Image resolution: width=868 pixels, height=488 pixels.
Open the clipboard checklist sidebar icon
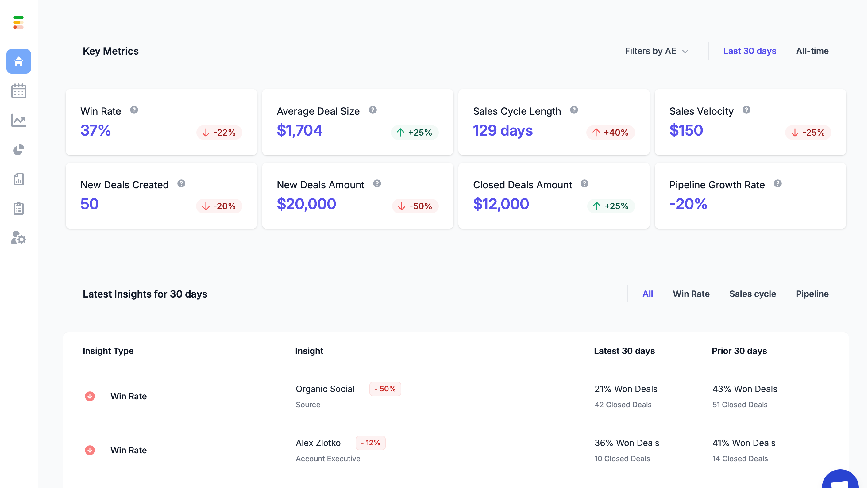tap(18, 209)
